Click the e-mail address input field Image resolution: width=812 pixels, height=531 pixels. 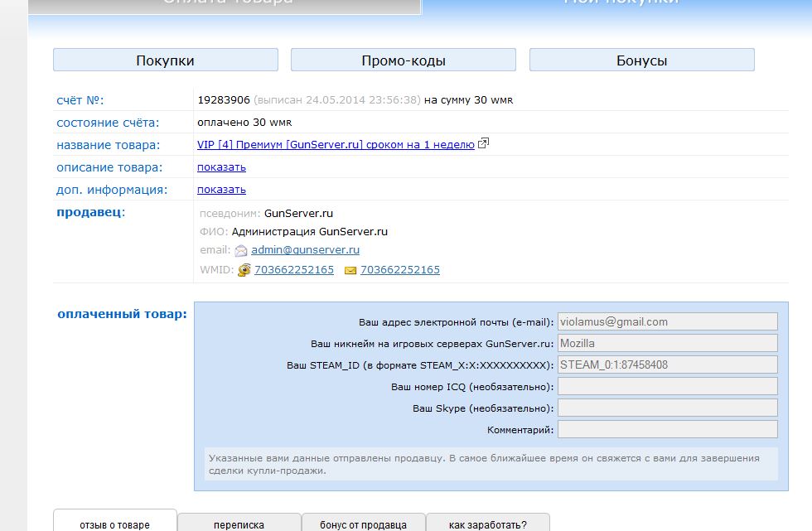pos(667,321)
